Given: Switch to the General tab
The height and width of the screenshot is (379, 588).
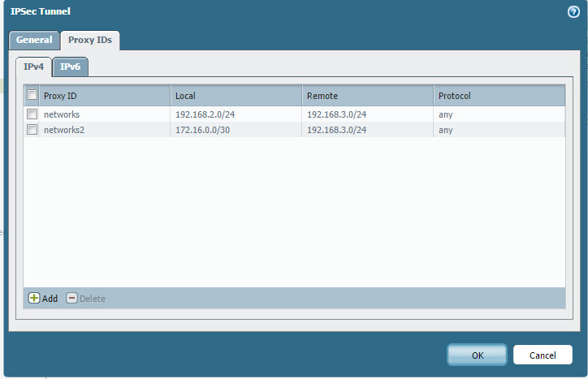Looking at the screenshot, I should [34, 40].
